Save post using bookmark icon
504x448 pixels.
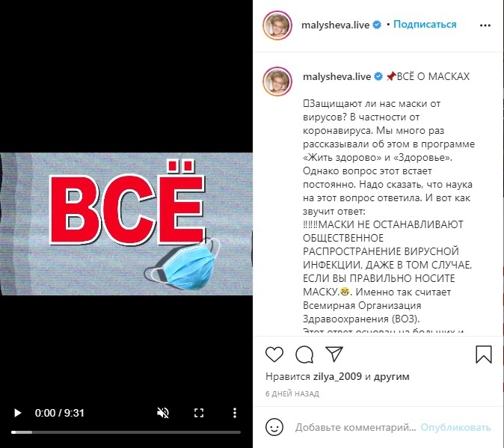pos(484,355)
